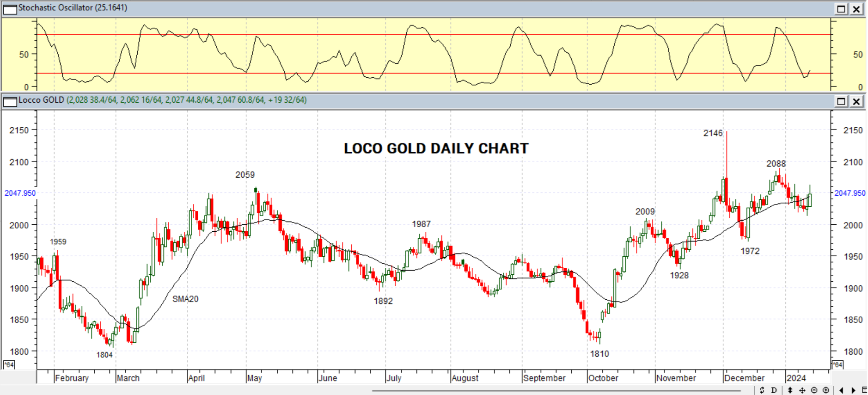Click the SMA20 label on the chart
The height and width of the screenshot is (395, 868).
pyautogui.click(x=185, y=299)
